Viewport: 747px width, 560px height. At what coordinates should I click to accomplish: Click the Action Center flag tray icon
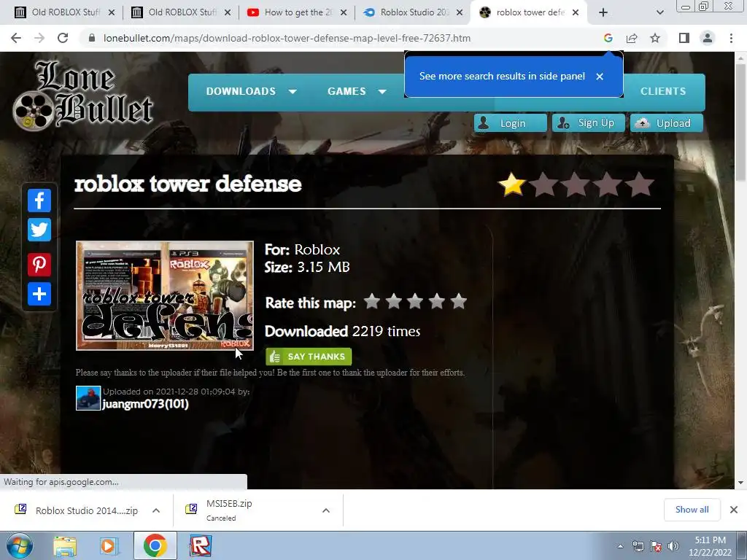coord(656,547)
